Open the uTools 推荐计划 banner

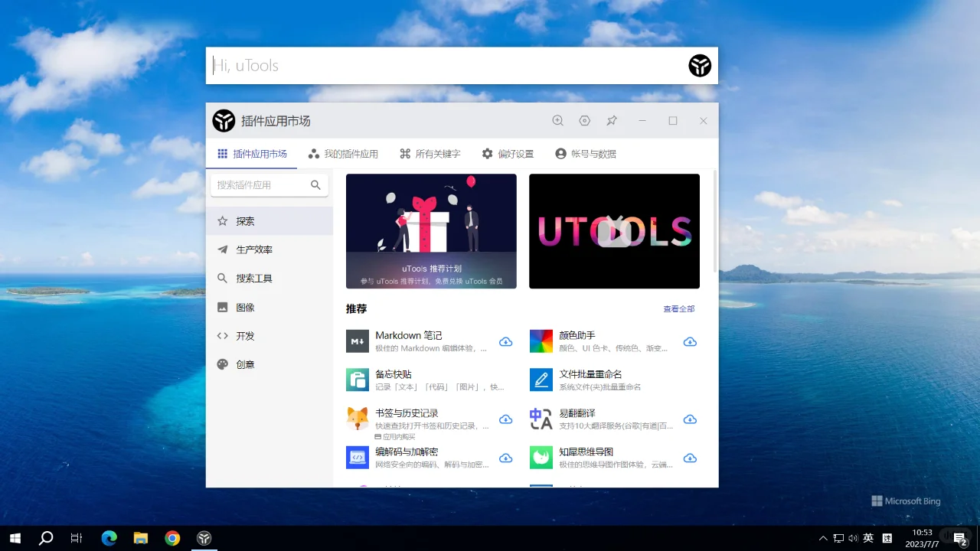tap(431, 231)
